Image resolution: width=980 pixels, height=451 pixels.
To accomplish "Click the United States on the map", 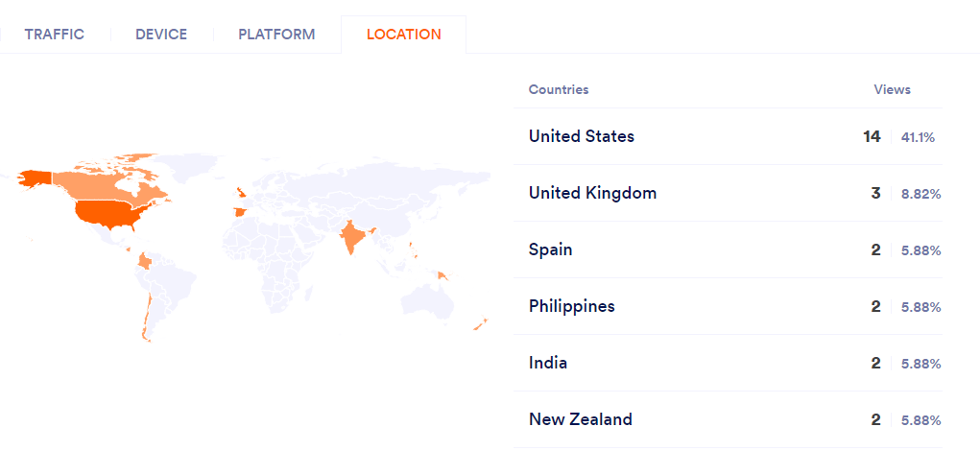I will click(108, 212).
